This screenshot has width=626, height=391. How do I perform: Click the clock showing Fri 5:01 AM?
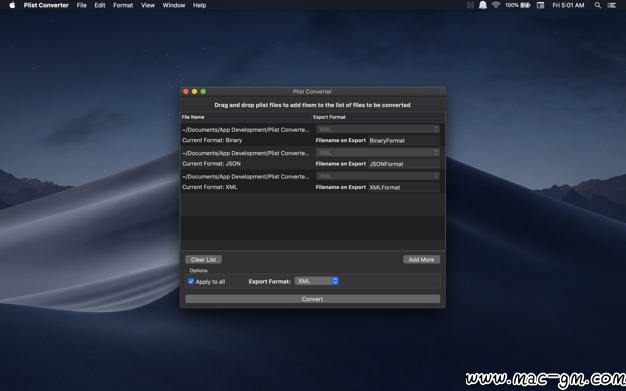tap(568, 5)
